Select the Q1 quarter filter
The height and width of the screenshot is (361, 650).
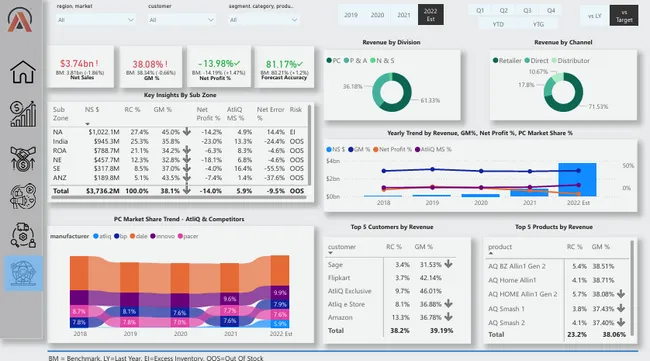tap(480, 10)
